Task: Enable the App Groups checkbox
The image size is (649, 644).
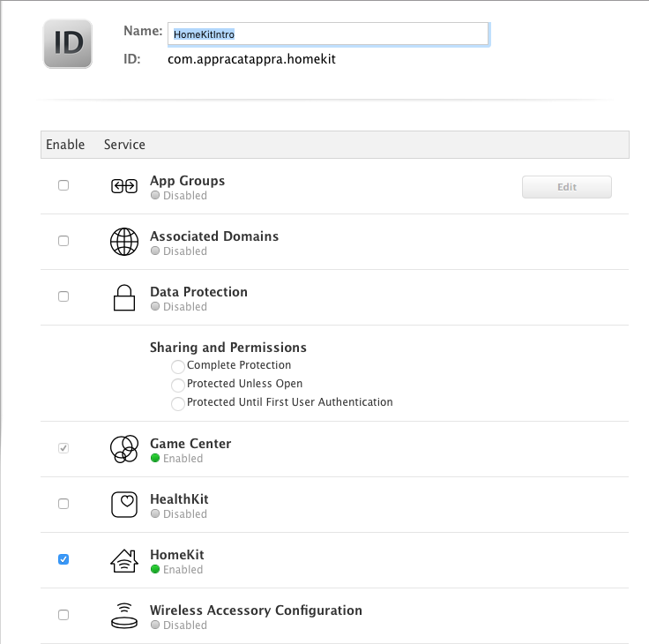Action: (x=63, y=185)
